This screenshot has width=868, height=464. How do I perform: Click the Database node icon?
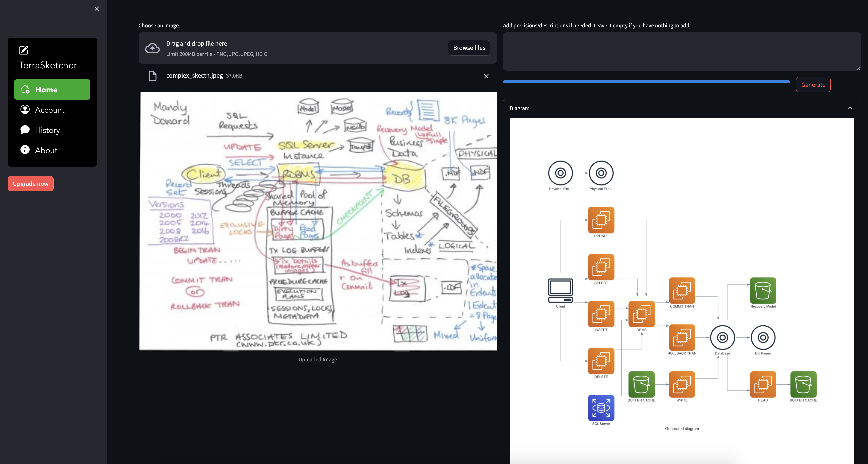722,337
